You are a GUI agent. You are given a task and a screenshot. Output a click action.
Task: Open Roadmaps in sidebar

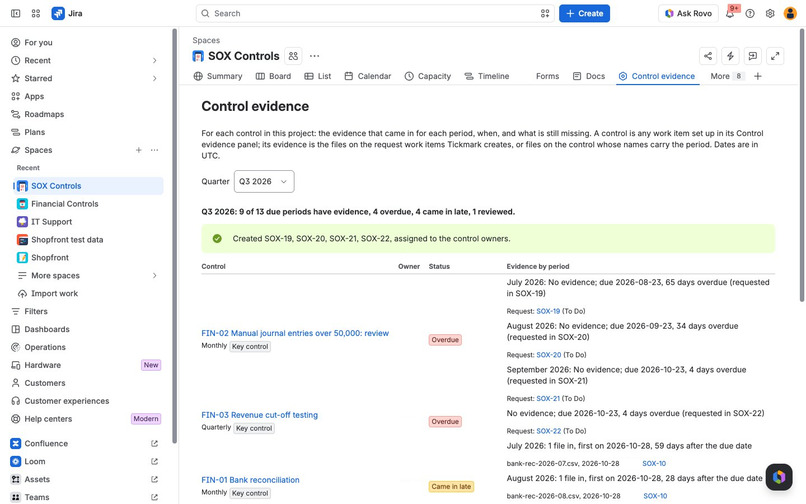click(x=87, y=114)
